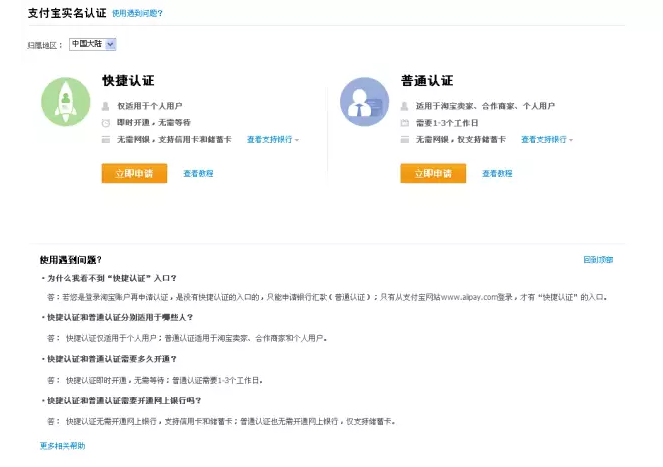Image resolution: width=663 pixels, height=467 pixels.
Task: Click the clock icon beside 即时开通
Action: point(106,122)
